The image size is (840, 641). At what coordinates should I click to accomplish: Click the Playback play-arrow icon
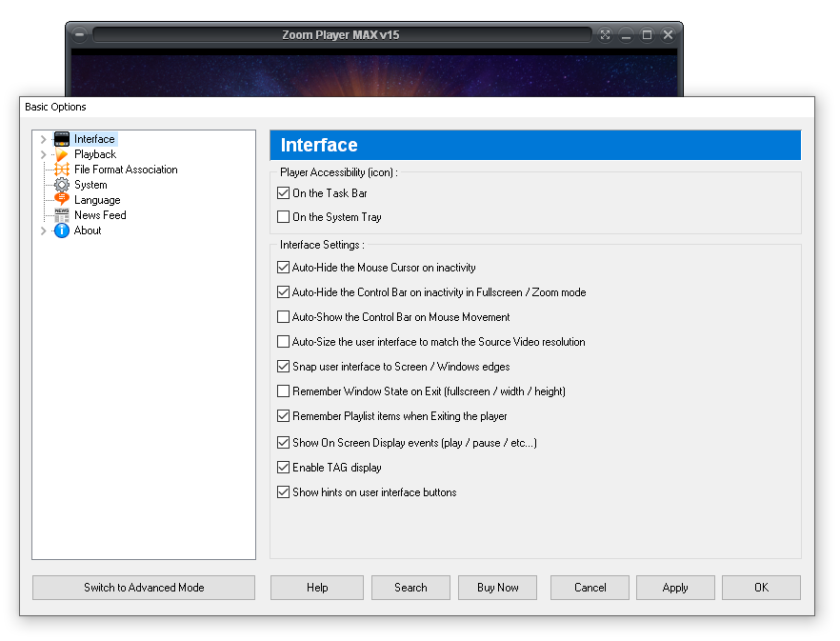[62, 154]
